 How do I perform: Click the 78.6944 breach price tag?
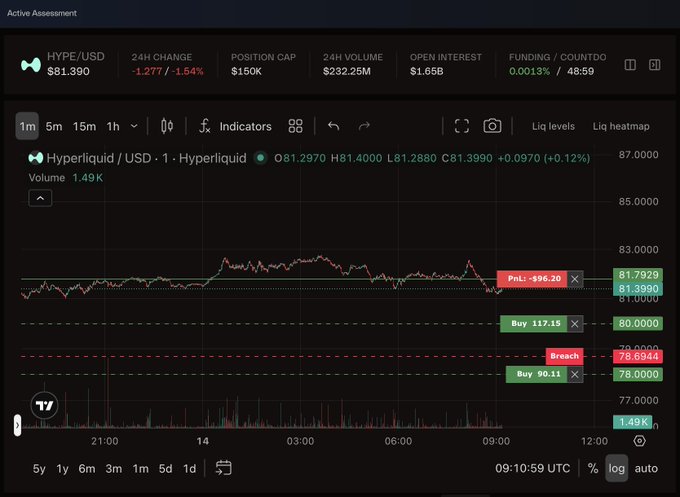(x=638, y=357)
